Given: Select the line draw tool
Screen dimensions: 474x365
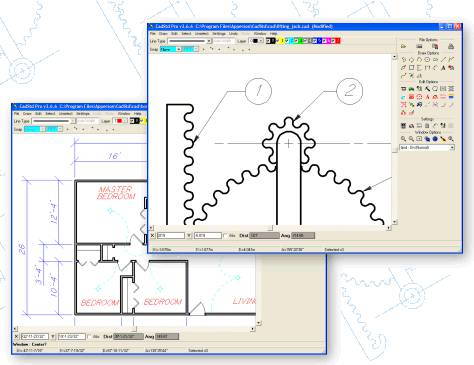Looking at the screenshot, I should pyautogui.click(x=443, y=60).
